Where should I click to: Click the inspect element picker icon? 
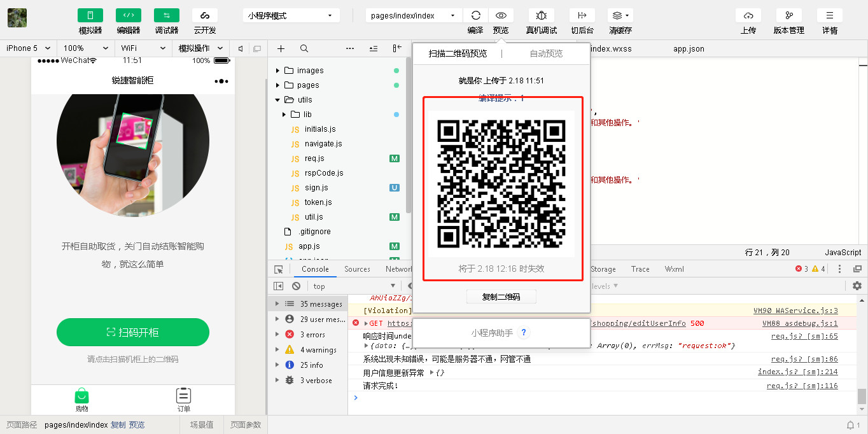pos(279,269)
